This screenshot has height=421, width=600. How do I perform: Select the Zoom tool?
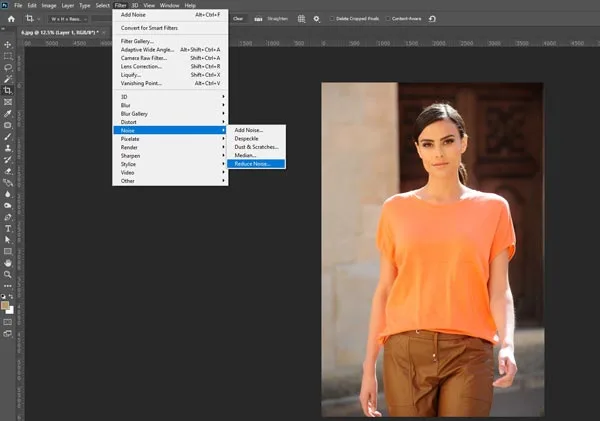pos(8,275)
